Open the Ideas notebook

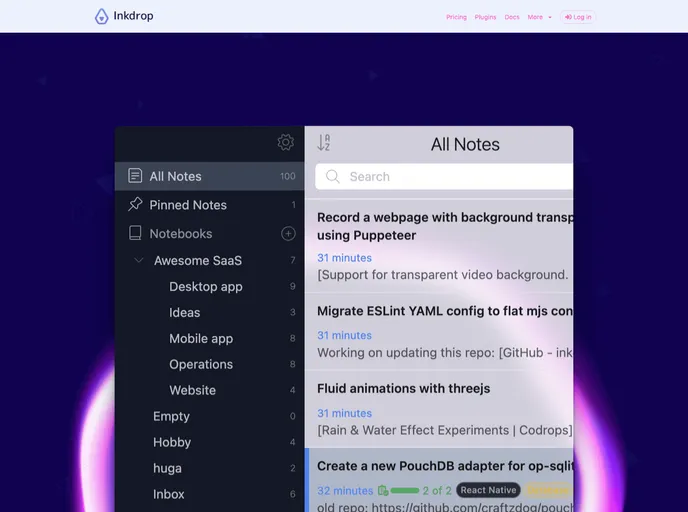click(x=209, y=312)
